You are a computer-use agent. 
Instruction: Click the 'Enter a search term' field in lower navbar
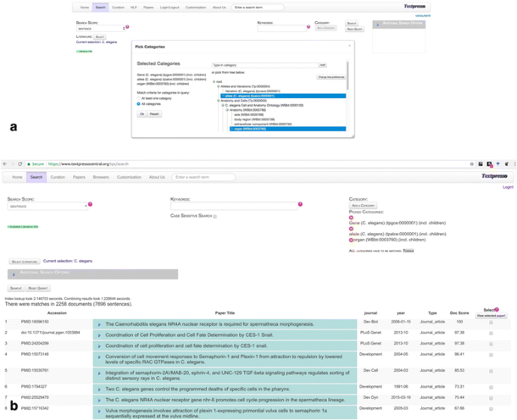[x=203, y=177]
